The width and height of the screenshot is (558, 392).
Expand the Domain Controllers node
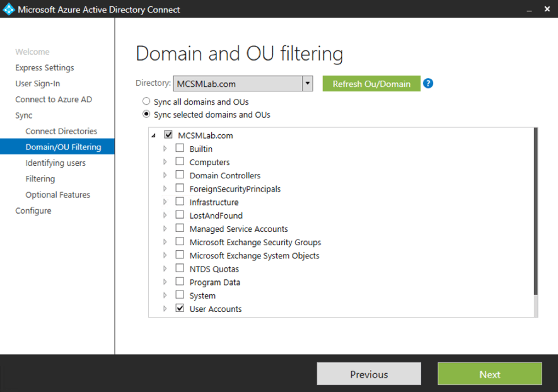[165, 175]
